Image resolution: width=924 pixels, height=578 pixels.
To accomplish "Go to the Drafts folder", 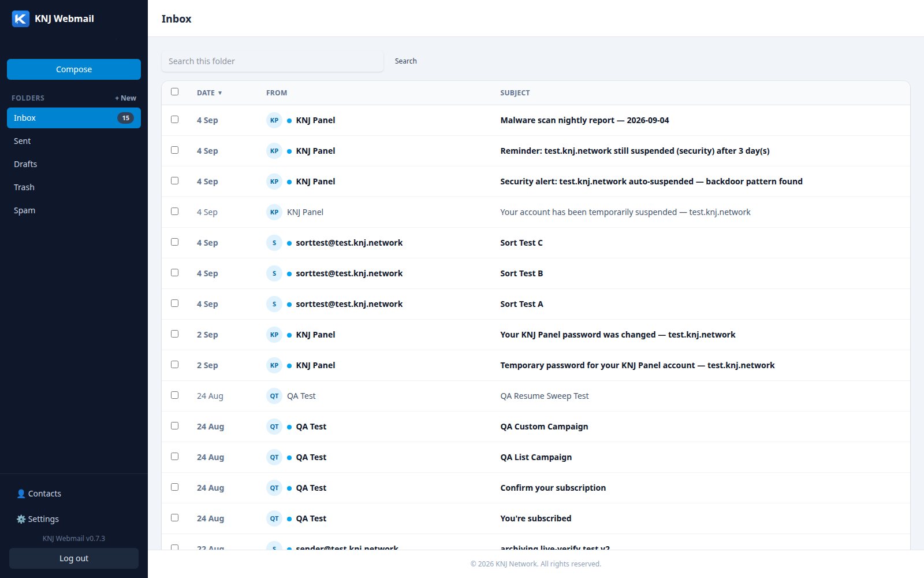I will tap(74, 164).
